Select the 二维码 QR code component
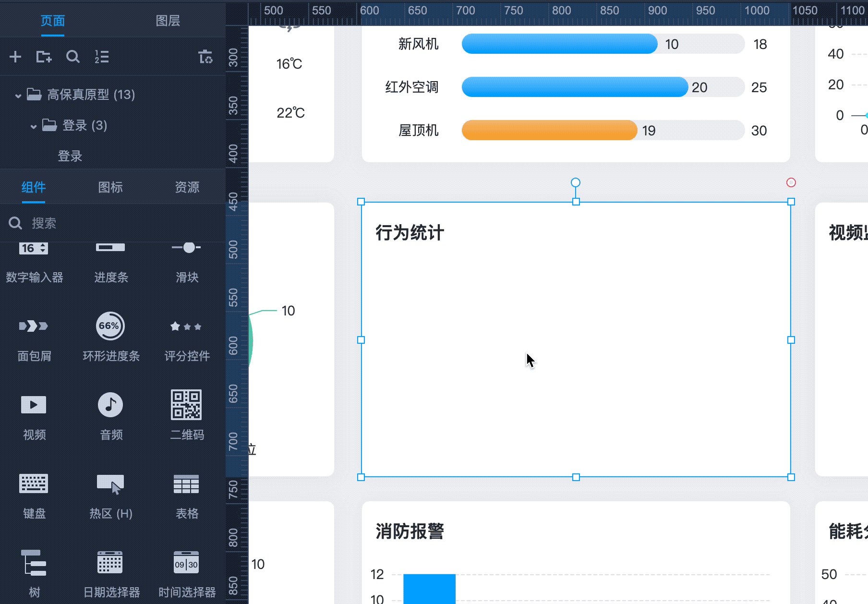The width and height of the screenshot is (868, 604). coord(187,416)
